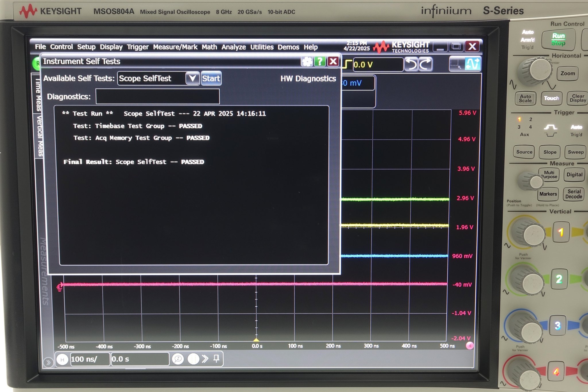Switch to the Time Meas side tab
The height and width of the screenshot is (392, 588).
(38, 94)
